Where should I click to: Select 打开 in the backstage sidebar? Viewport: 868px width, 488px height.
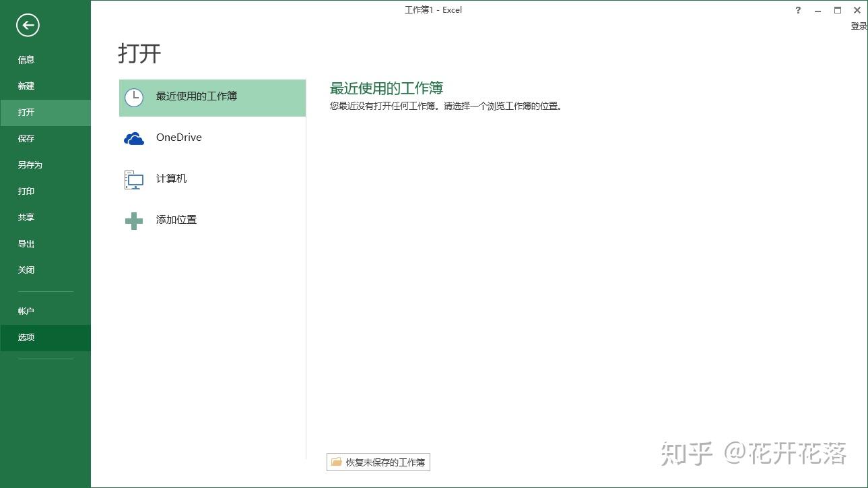click(x=45, y=113)
